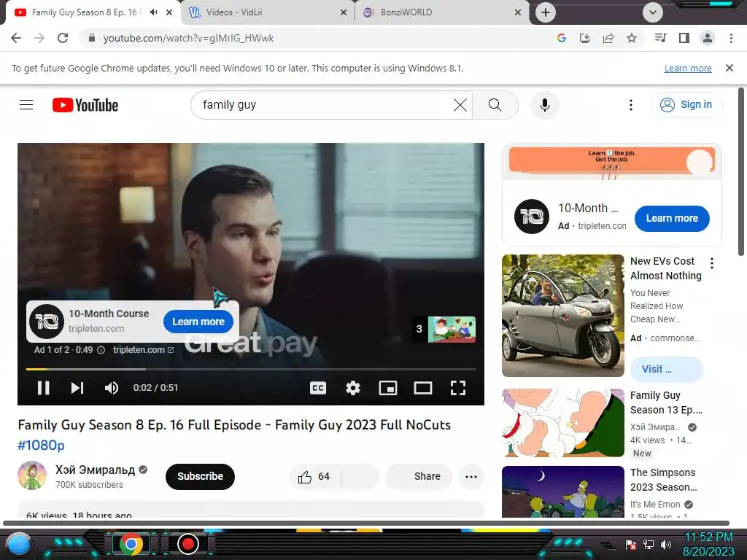This screenshot has height=560, width=747.
Task: Open media controls icon in toolbar
Action: point(660,38)
